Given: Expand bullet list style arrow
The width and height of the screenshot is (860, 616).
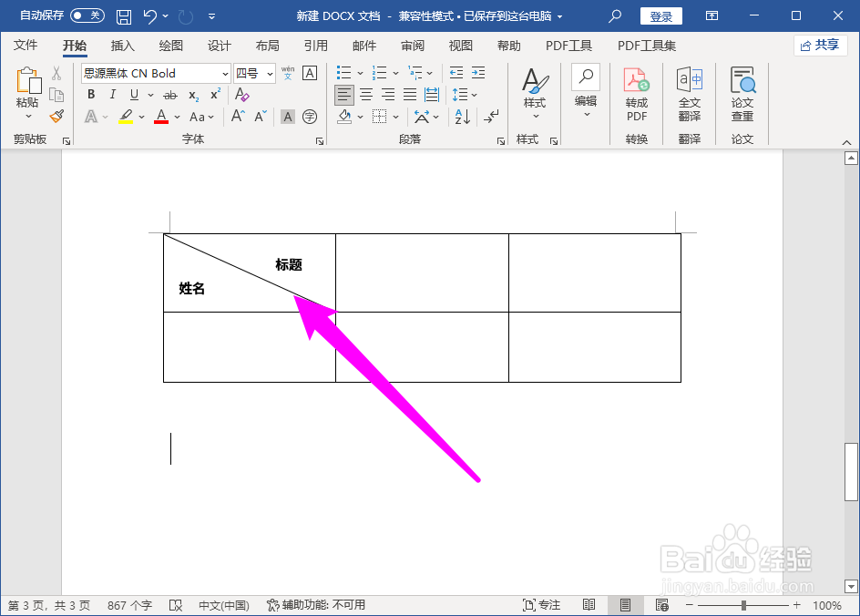Looking at the screenshot, I should click(x=361, y=73).
